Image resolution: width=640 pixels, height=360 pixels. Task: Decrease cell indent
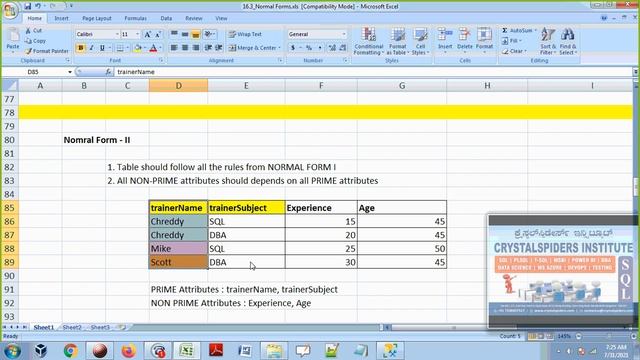(x=208, y=48)
